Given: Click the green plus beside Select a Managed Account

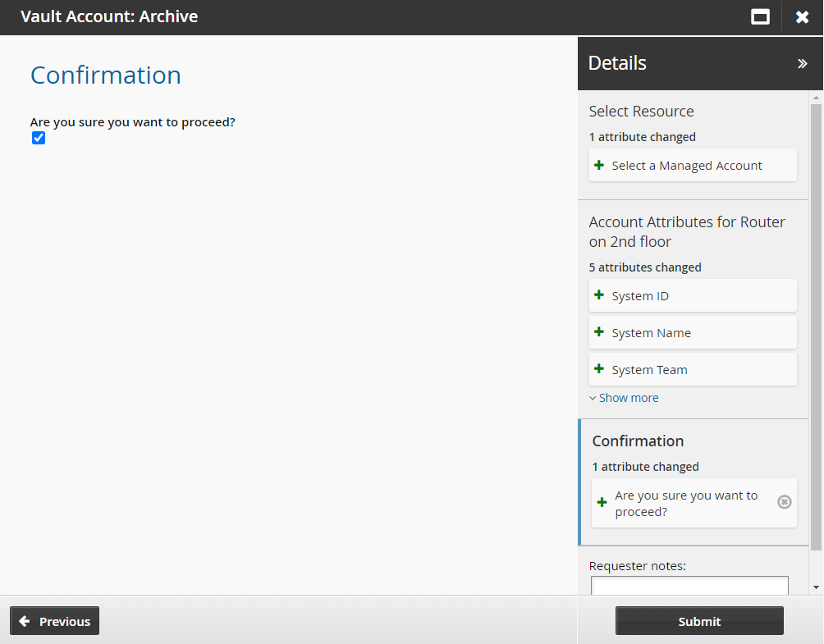Looking at the screenshot, I should [599, 165].
